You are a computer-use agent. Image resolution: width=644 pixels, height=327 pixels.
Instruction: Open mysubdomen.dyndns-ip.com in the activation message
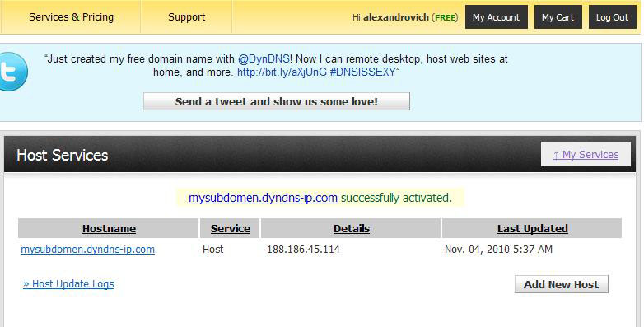(263, 198)
